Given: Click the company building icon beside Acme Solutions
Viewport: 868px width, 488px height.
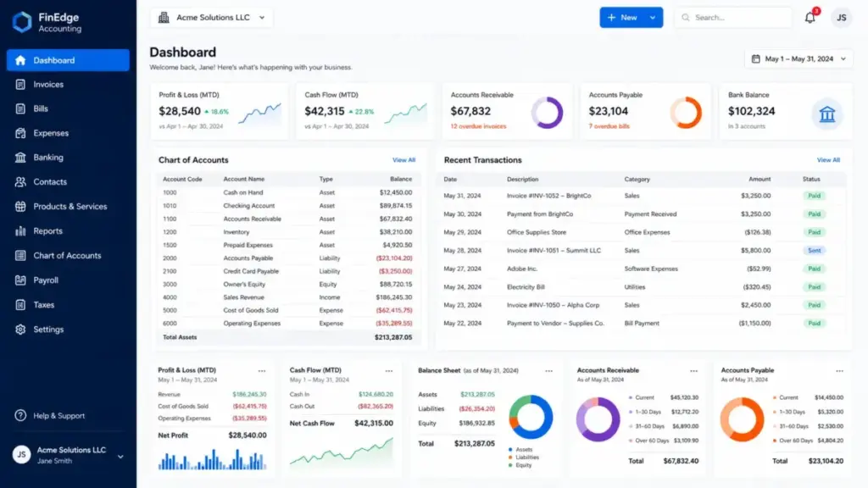Looking at the screenshot, I should point(164,18).
